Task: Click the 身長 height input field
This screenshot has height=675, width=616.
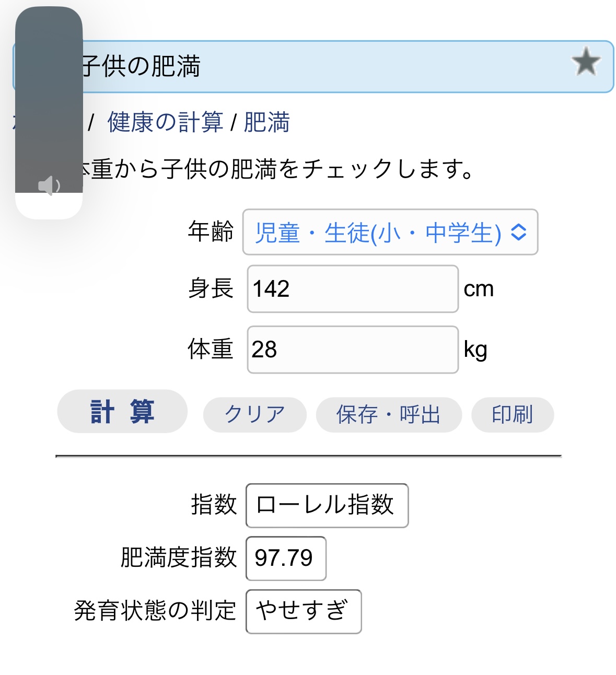Action: tap(352, 289)
